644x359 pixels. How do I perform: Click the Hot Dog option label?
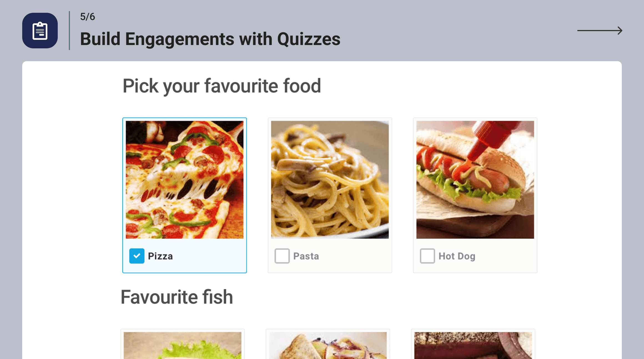point(457,256)
